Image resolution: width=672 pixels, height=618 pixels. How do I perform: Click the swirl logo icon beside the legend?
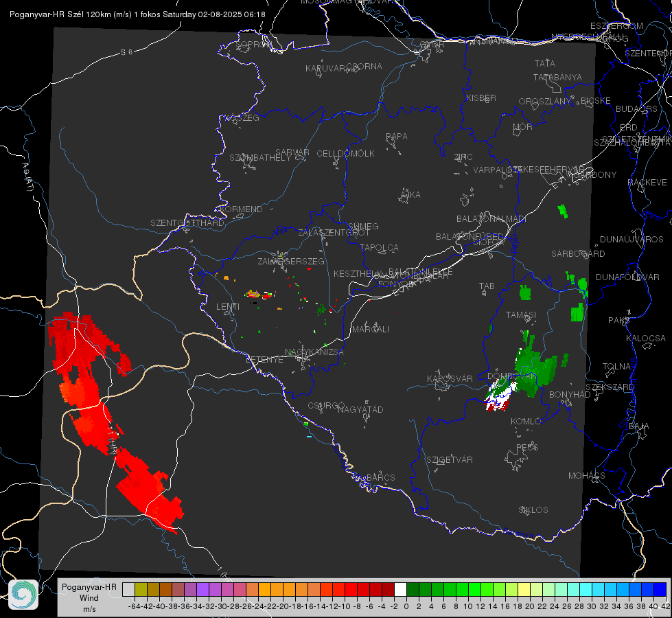click(x=23, y=595)
